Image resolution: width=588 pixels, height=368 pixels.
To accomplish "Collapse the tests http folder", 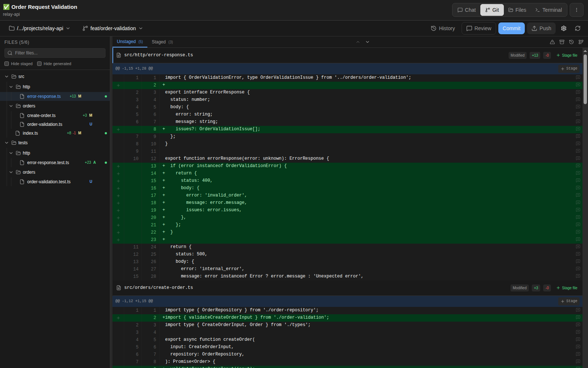I will pyautogui.click(x=11, y=153).
